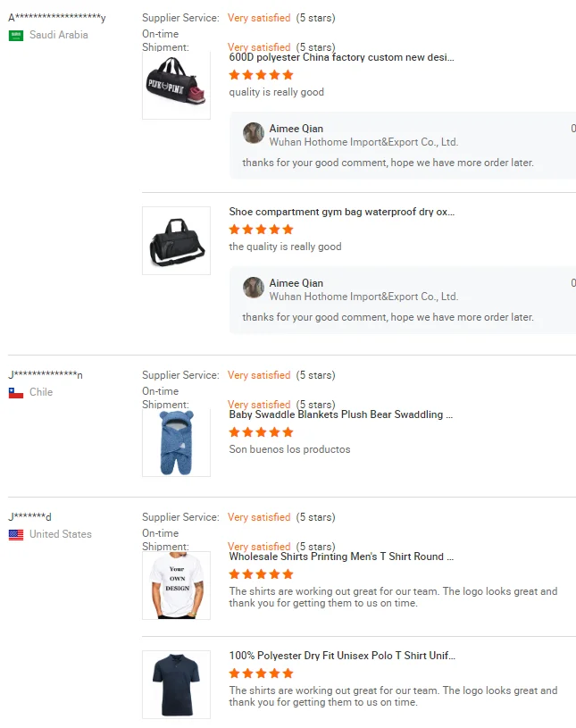
Task: Click the star rating under the baby swaddle product
Action: point(261,432)
